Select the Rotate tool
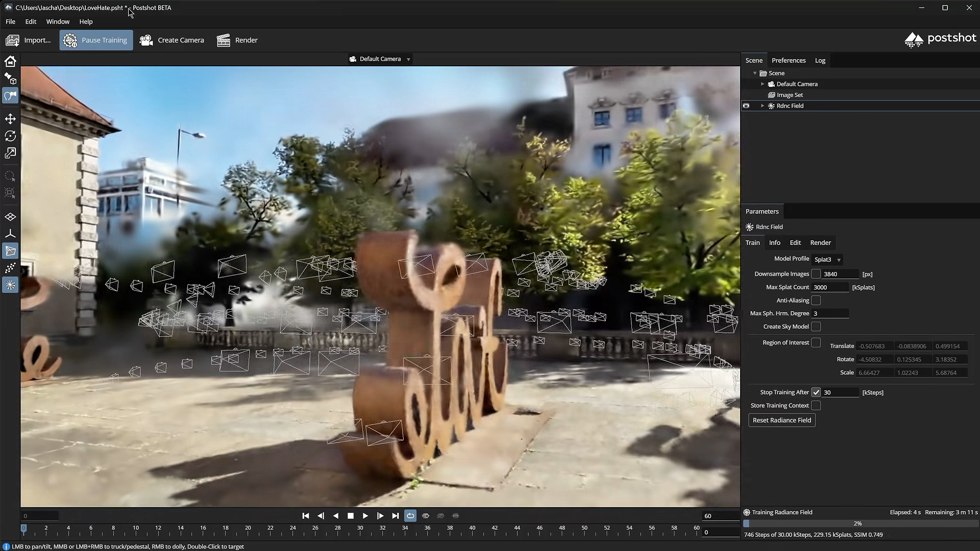This screenshot has height=551, width=980. pyautogui.click(x=10, y=136)
